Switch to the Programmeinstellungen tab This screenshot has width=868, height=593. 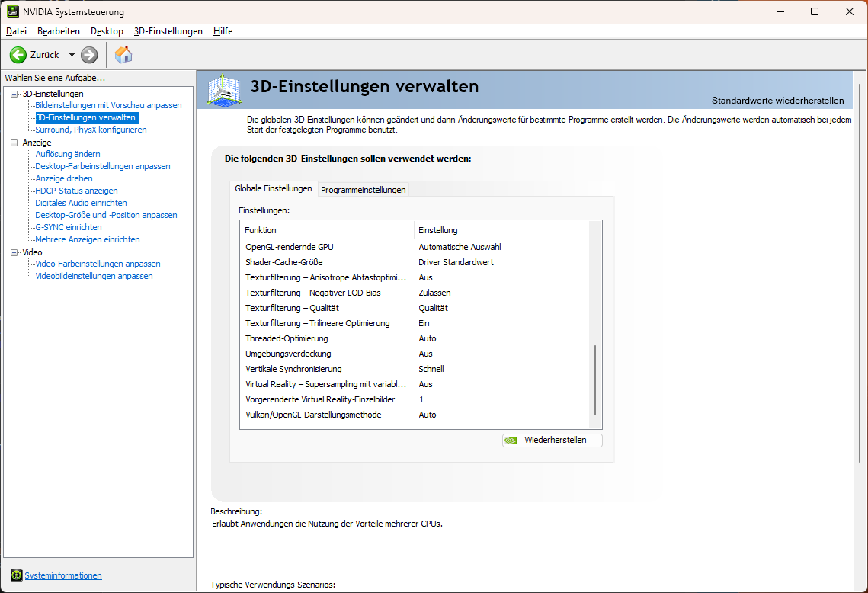coord(364,189)
